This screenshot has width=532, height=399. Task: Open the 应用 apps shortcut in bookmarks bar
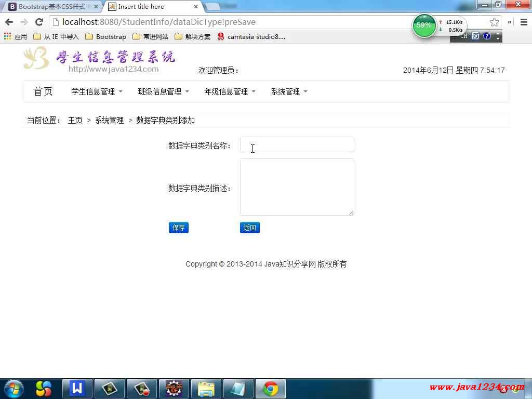tap(16, 36)
